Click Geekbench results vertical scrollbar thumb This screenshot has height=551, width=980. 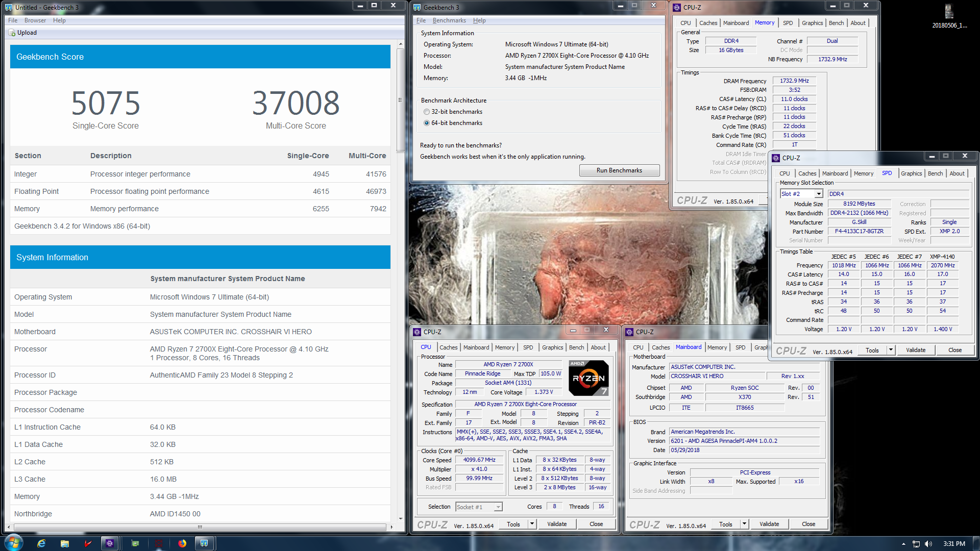point(400,100)
